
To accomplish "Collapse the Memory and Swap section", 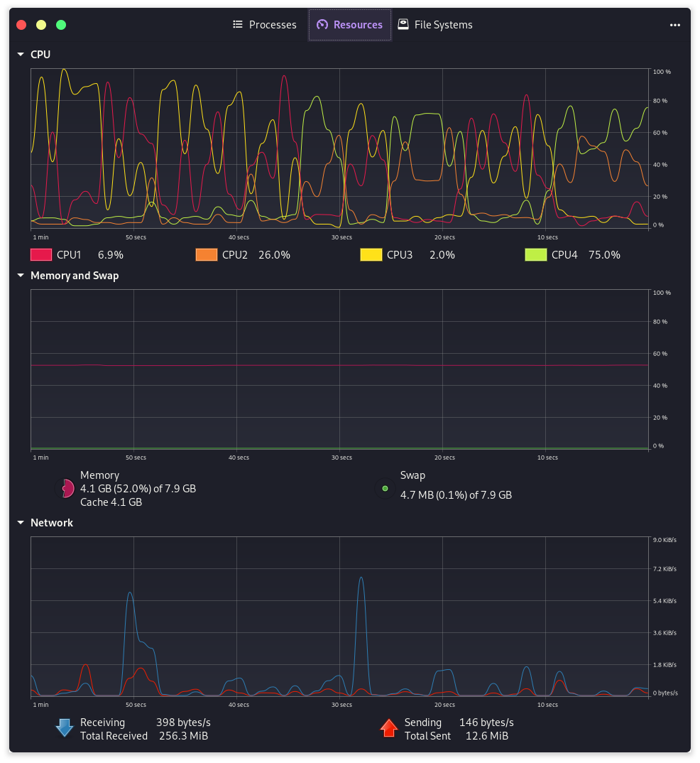I will click(20, 276).
